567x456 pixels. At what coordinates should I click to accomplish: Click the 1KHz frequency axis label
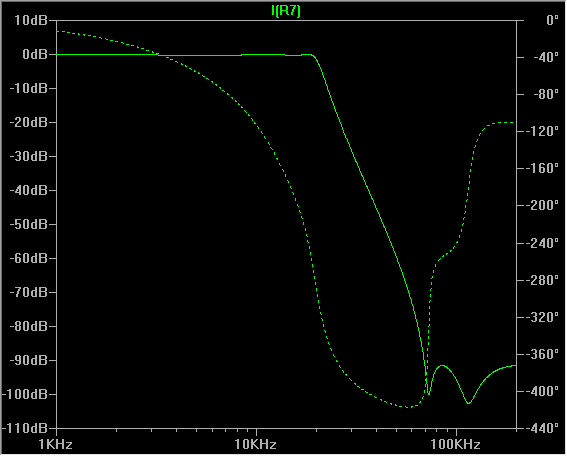tap(55, 444)
